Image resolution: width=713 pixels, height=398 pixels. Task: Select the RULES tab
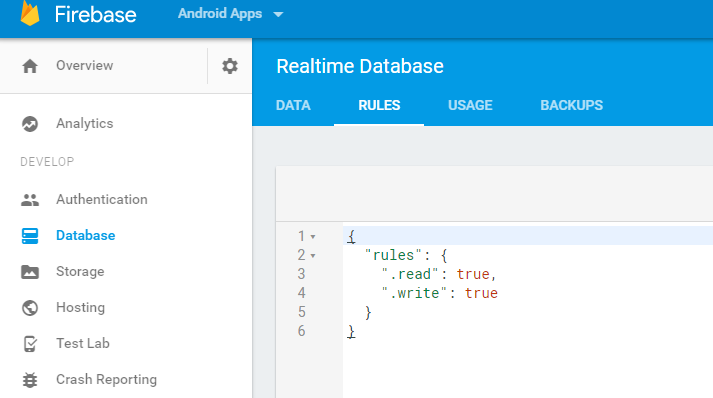[x=379, y=106]
